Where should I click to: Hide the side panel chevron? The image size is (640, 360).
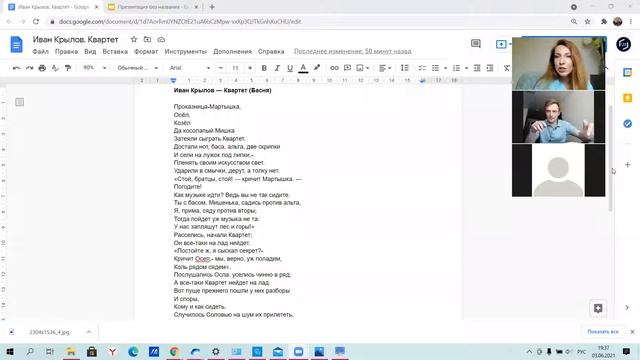pyautogui.click(x=627, y=307)
